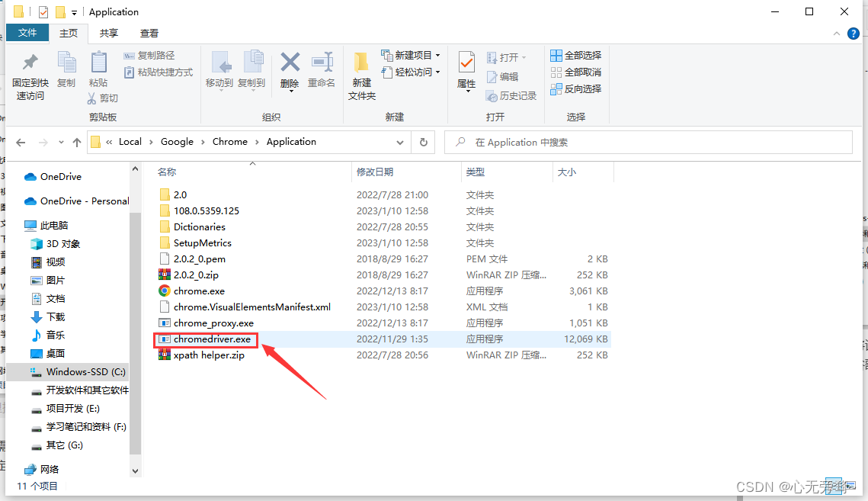The image size is (868, 501).
Task: Select the 2.0.2_0.pem file
Action: point(200,259)
